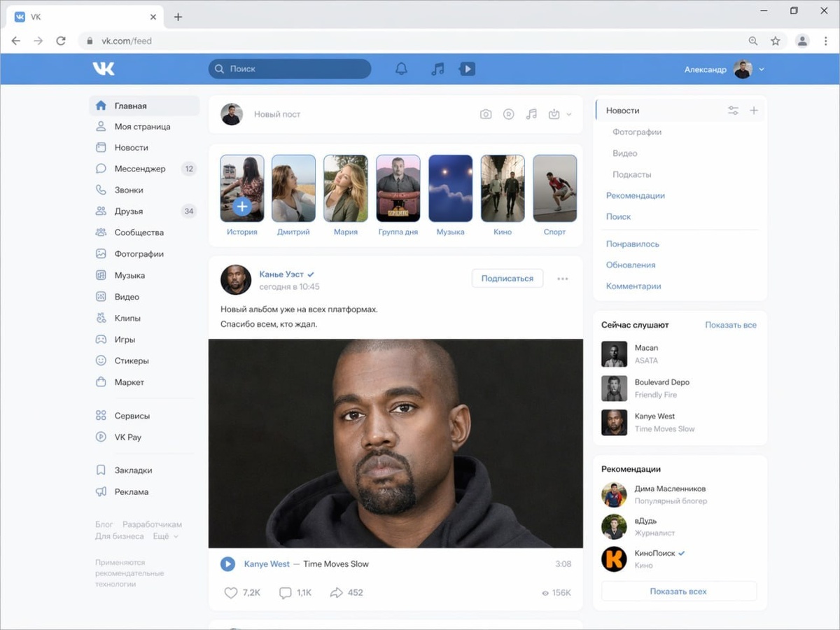Click Блог footer link
Screen dimensions: 840x630
pyautogui.click(x=104, y=524)
